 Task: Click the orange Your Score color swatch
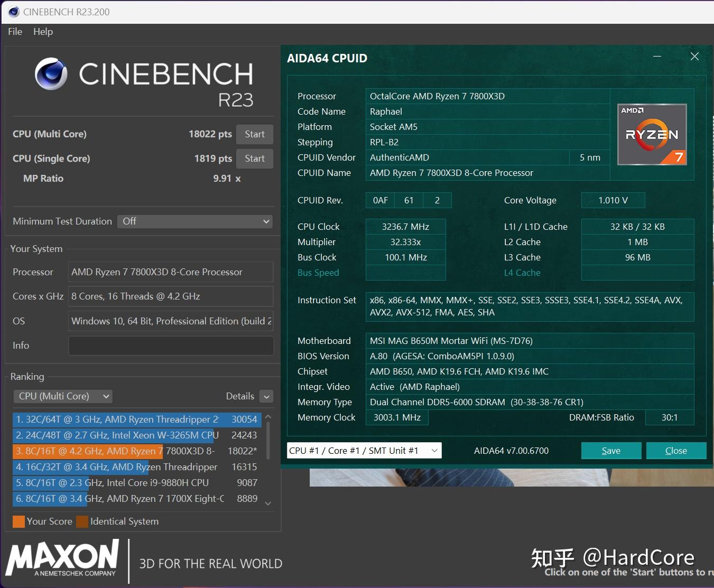pyautogui.click(x=18, y=521)
